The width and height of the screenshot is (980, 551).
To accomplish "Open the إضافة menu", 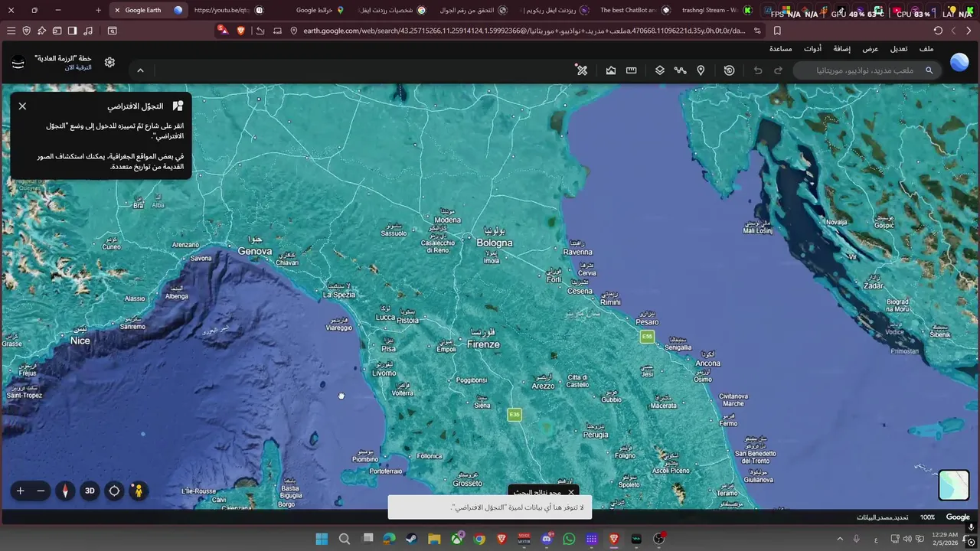I will click(x=842, y=49).
